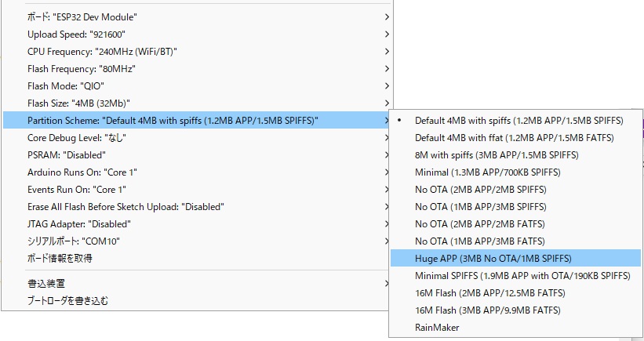This screenshot has width=644, height=341.
Task: Expand arrow beside CPU Frequency entry
Action: (387, 51)
